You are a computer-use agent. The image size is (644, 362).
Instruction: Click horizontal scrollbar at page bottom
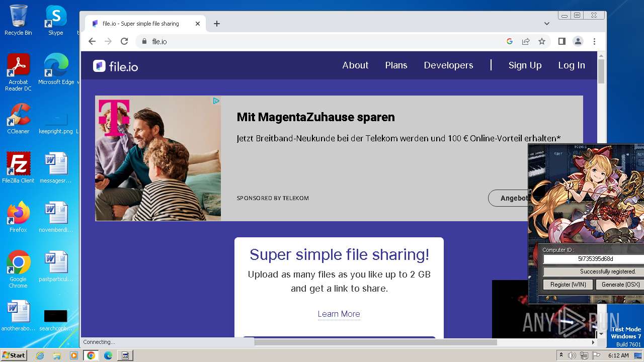(x=375, y=342)
